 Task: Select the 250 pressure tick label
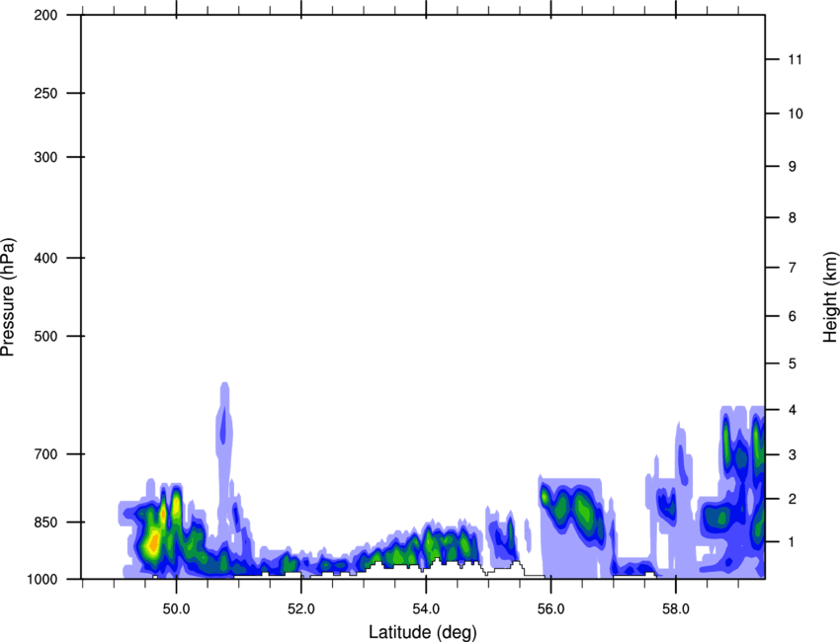[x=46, y=94]
